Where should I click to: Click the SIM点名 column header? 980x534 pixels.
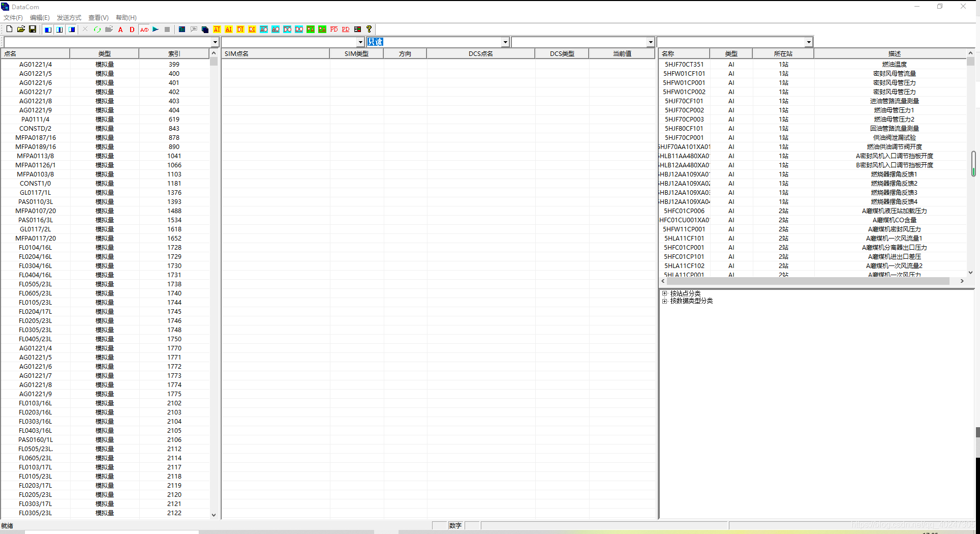pyautogui.click(x=275, y=53)
